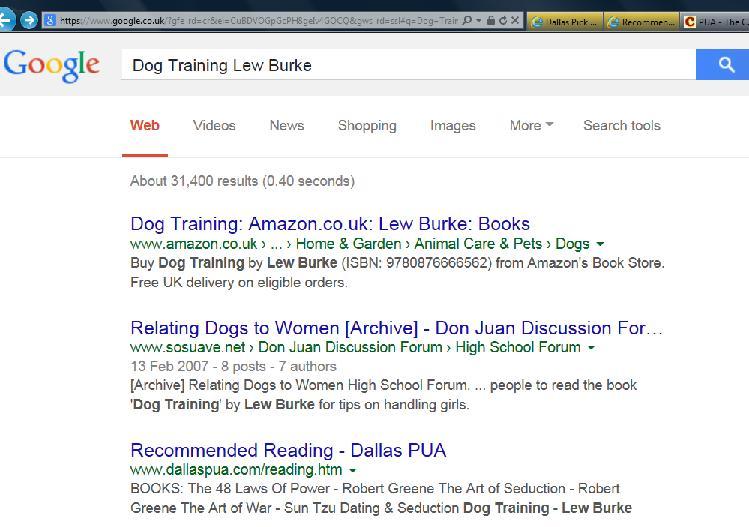Click '13 Feb 2007 - 8 posts' text
Screen dimensions: 749x527
point(198,366)
